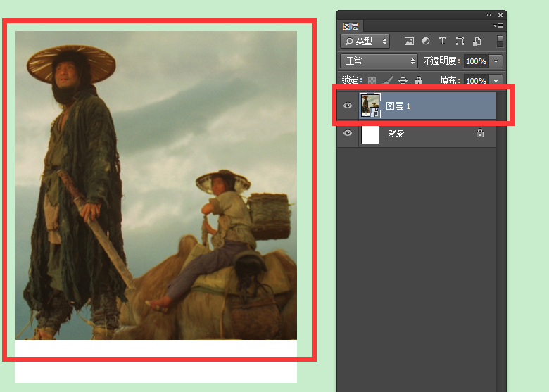Lock all padlock icon

[419, 80]
